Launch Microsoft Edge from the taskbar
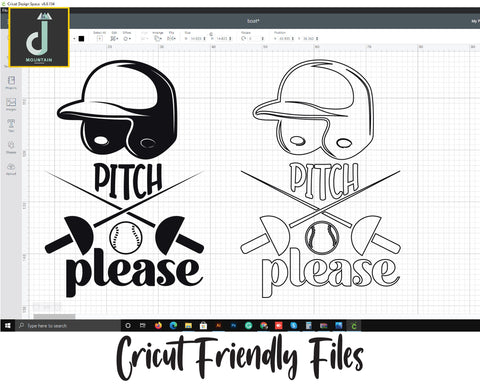480x384 pixels. 173,325
